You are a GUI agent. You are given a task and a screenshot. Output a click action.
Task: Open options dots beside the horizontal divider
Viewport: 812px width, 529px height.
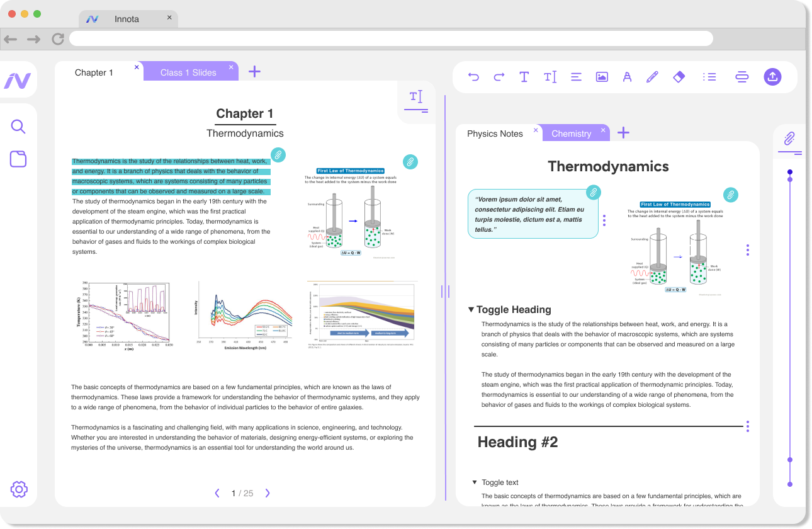748,426
